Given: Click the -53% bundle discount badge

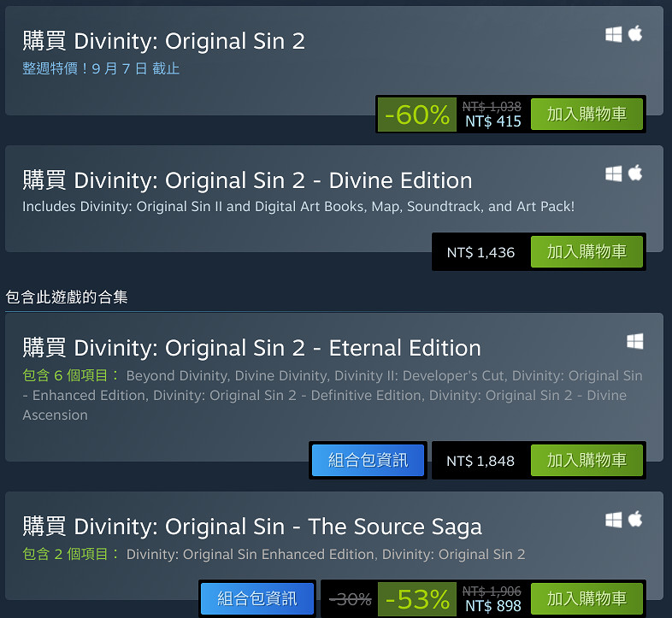Looking at the screenshot, I should [x=417, y=599].
